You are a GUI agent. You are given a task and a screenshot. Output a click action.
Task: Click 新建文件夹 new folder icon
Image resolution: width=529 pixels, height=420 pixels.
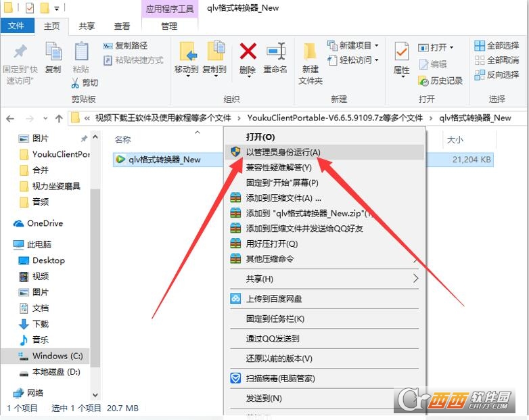[310, 52]
